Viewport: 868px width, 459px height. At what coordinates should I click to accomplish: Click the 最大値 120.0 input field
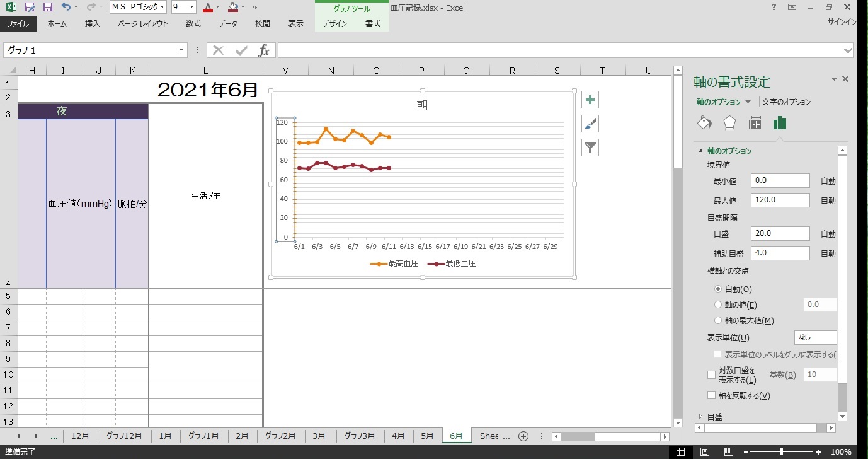coord(780,200)
